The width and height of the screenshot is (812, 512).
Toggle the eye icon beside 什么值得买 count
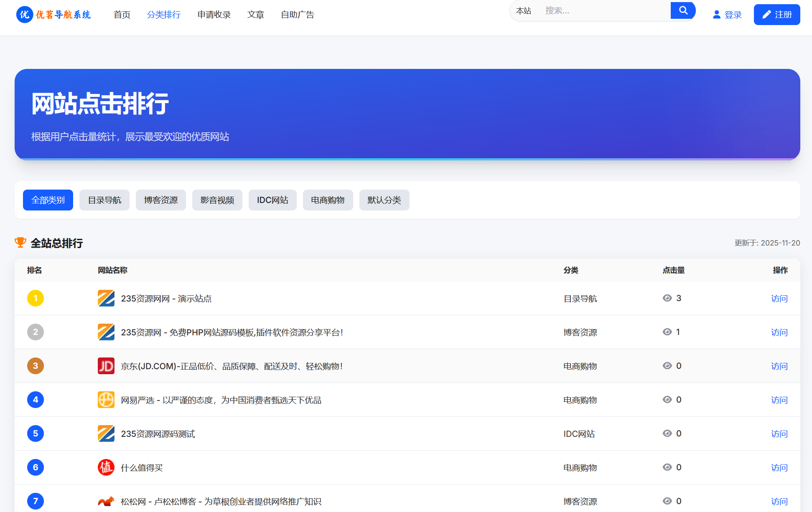point(667,467)
